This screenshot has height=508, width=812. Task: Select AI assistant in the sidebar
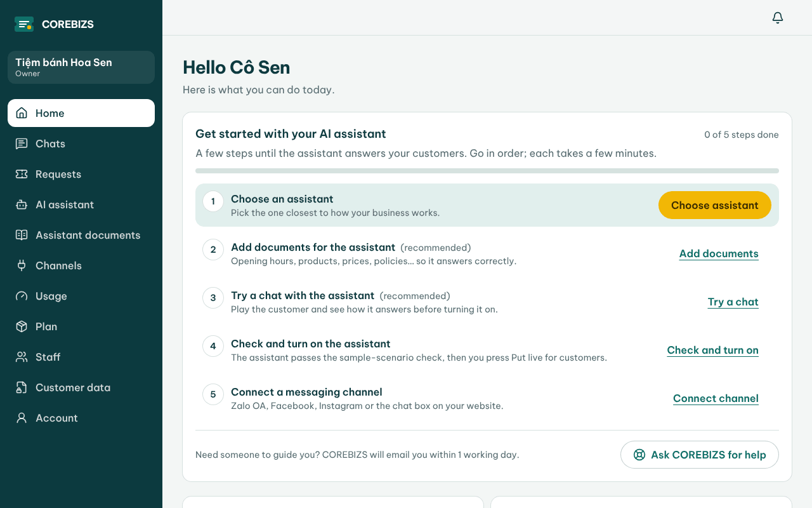(x=81, y=204)
